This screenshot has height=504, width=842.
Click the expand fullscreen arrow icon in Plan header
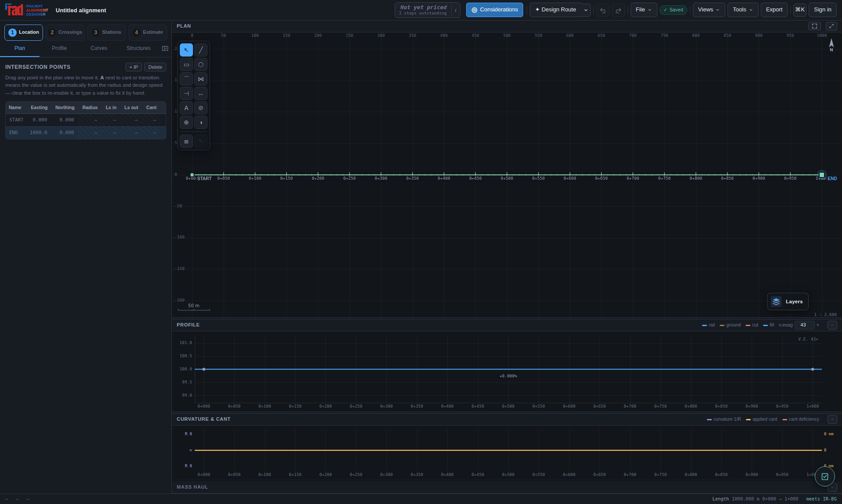click(831, 26)
